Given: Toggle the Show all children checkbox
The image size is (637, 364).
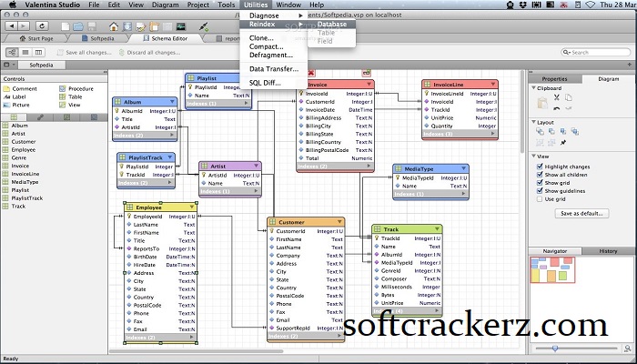Looking at the screenshot, I should (x=540, y=175).
